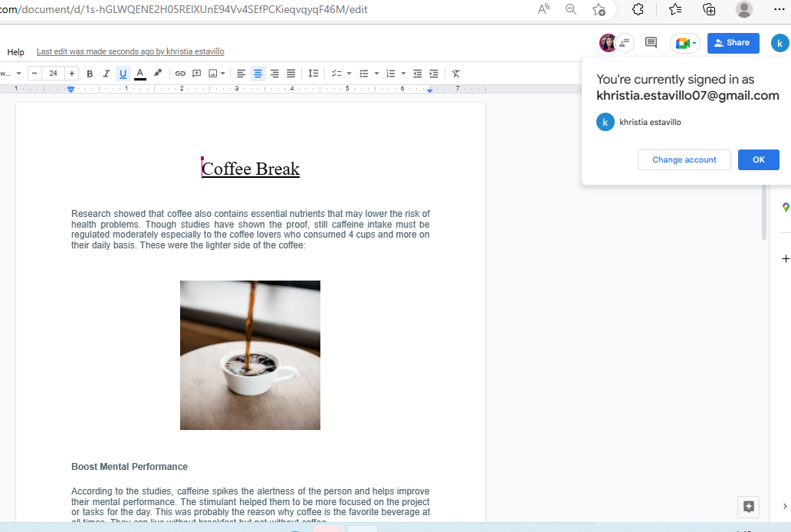
Task: Clear formatting with the toolbar icon
Action: tap(455, 74)
